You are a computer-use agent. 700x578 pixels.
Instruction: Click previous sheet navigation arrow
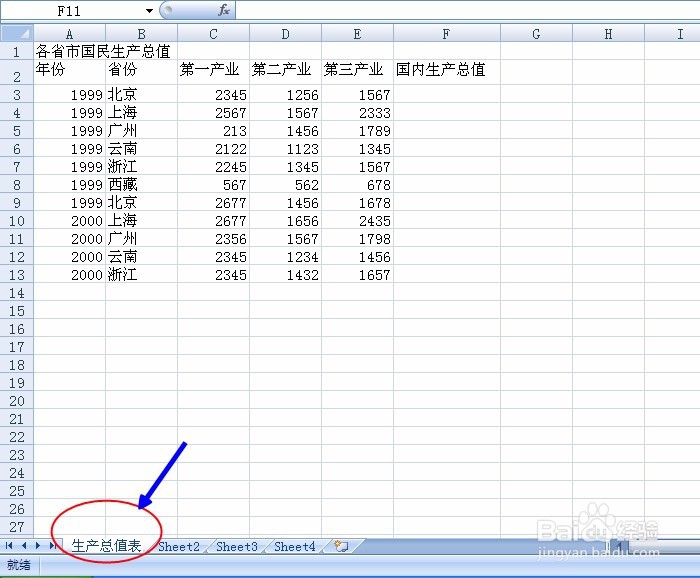[24, 545]
